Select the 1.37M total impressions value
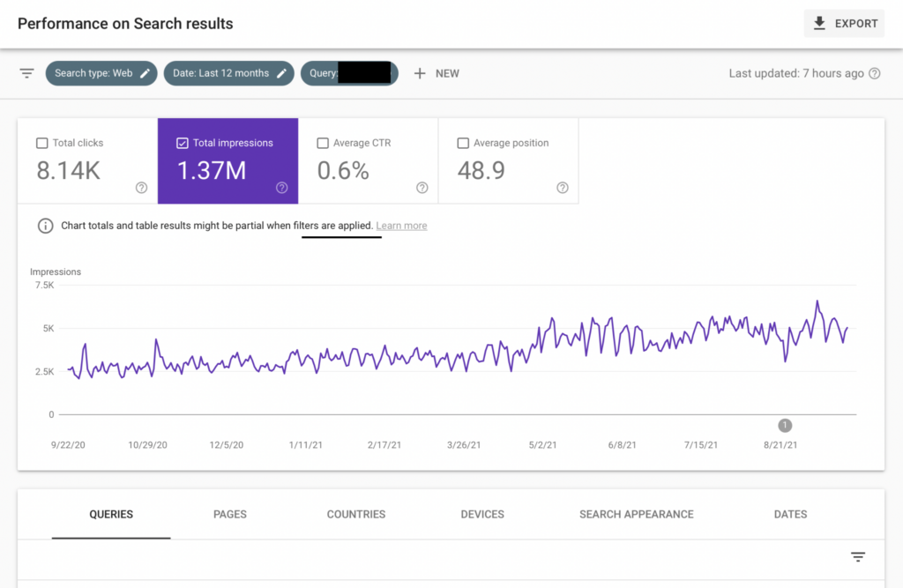 click(x=212, y=170)
